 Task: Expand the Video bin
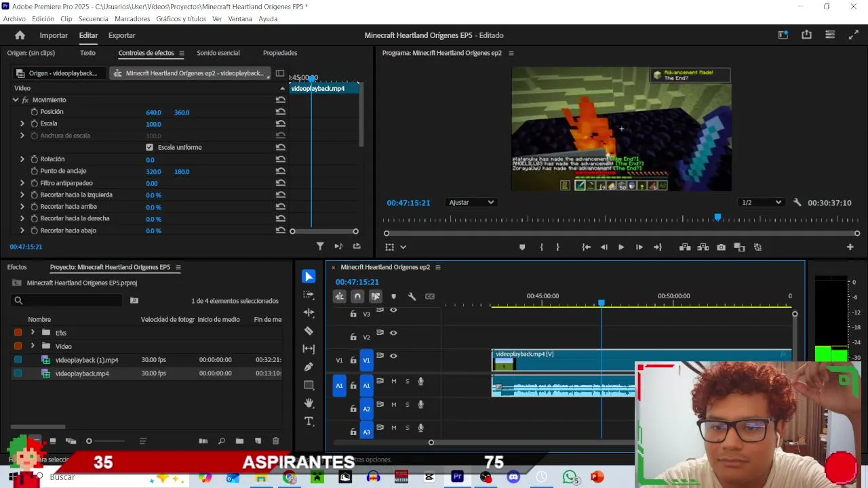[x=33, y=346]
